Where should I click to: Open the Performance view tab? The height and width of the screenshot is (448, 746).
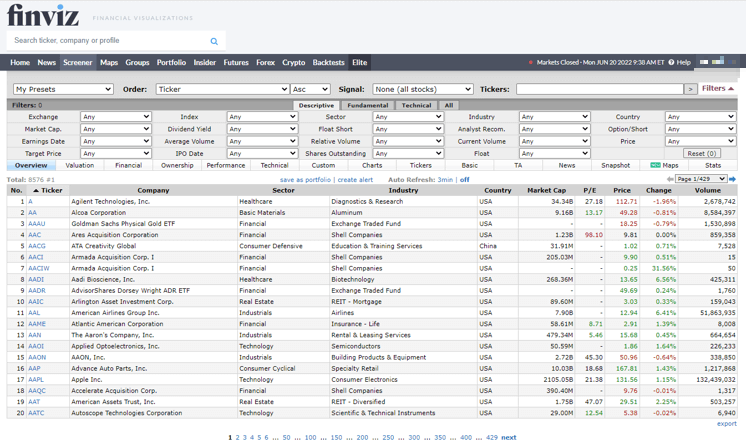[x=226, y=166]
